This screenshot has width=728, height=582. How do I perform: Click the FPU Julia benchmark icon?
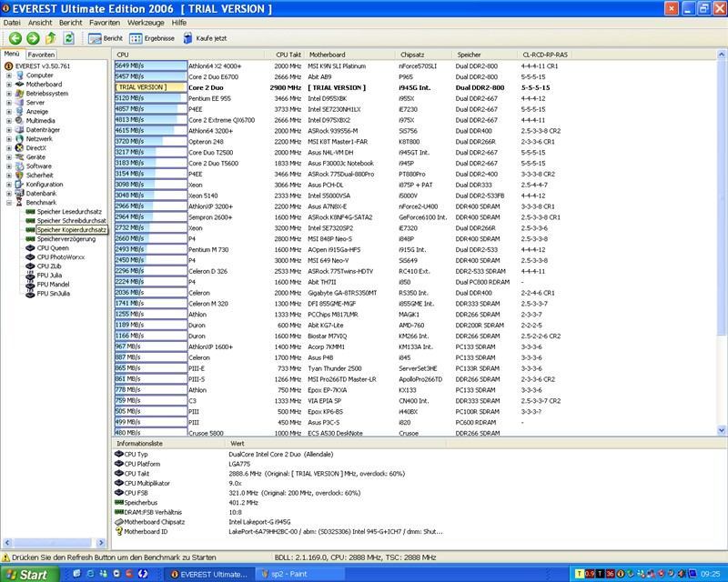[30, 276]
